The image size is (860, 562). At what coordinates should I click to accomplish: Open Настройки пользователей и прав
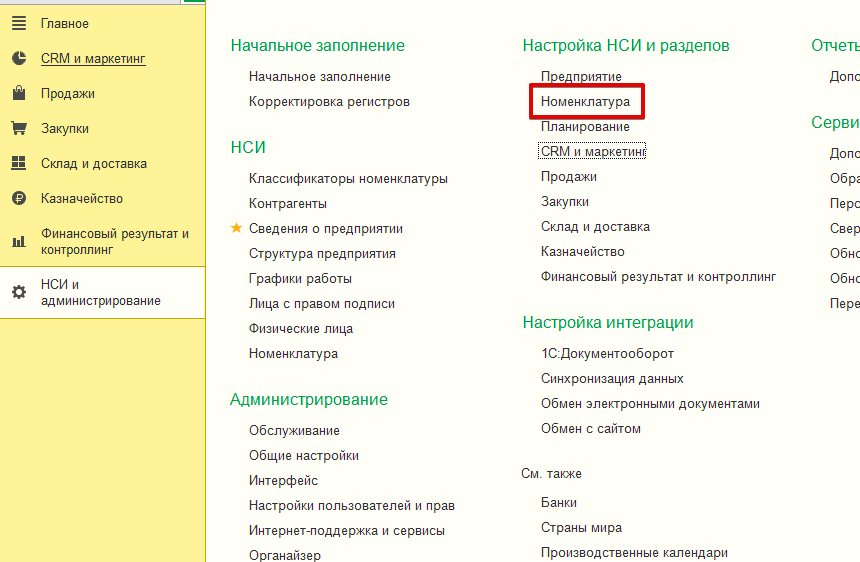point(352,506)
